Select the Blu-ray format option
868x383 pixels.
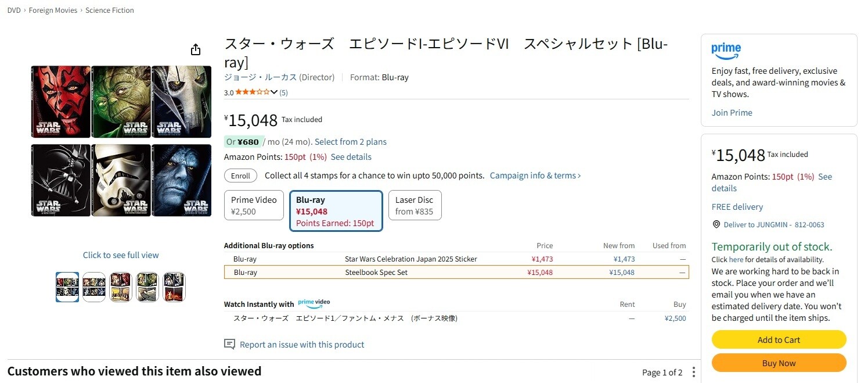336,211
